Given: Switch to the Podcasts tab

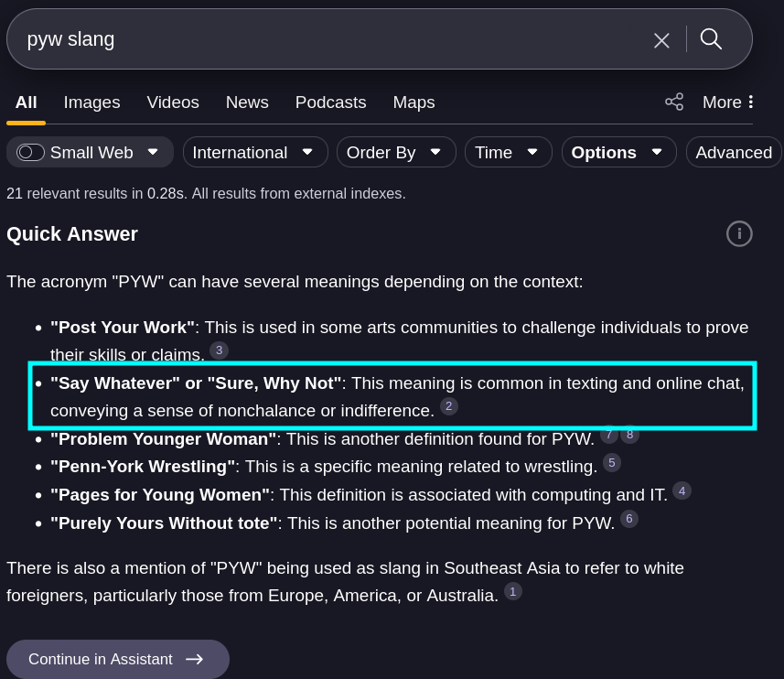Looking at the screenshot, I should pos(330,102).
